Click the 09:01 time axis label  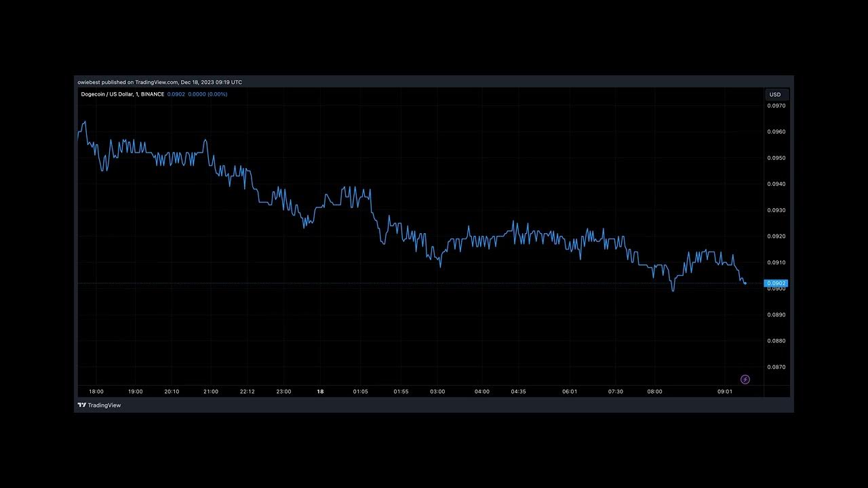coord(725,392)
